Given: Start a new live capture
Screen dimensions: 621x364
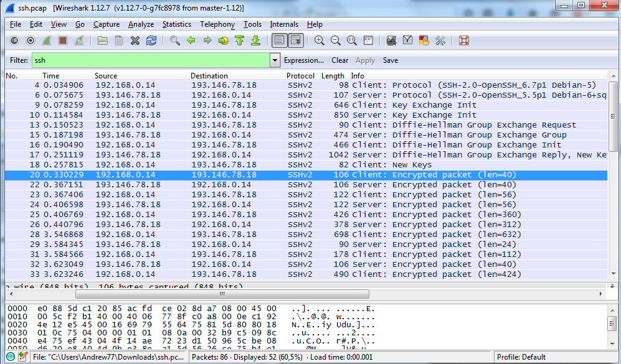Looking at the screenshot, I should click(47, 40).
